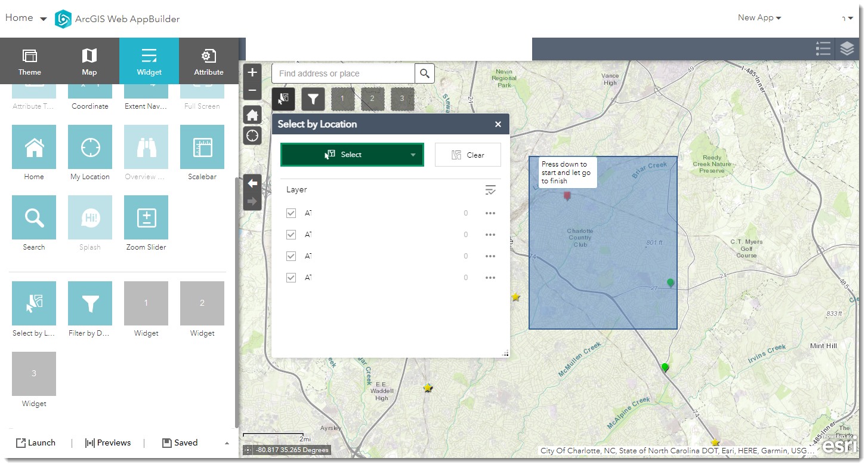Open the My Location widget icon
Image resolution: width=868 pixels, height=467 pixels.
pos(89,146)
